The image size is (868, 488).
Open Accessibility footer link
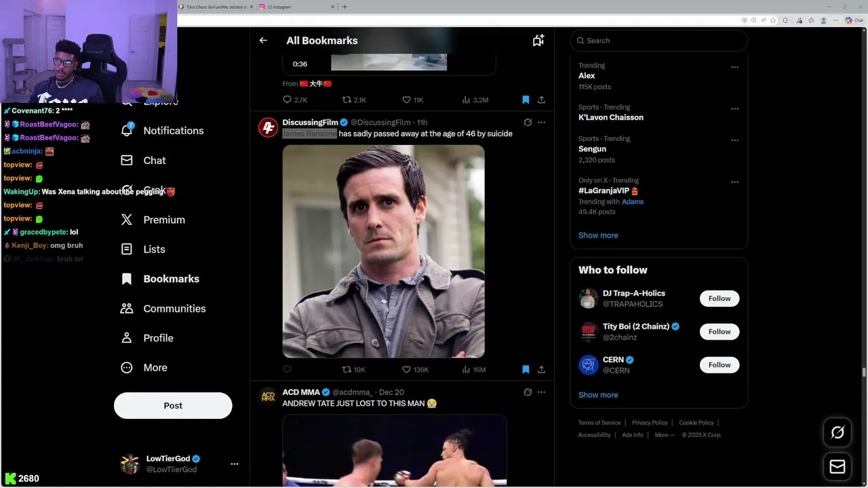[x=595, y=435]
